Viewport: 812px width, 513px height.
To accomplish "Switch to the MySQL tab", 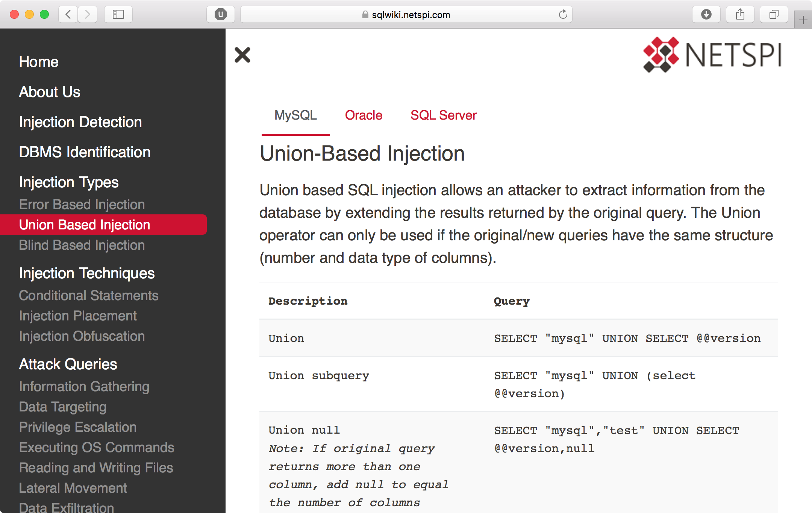I will [x=295, y=115].
